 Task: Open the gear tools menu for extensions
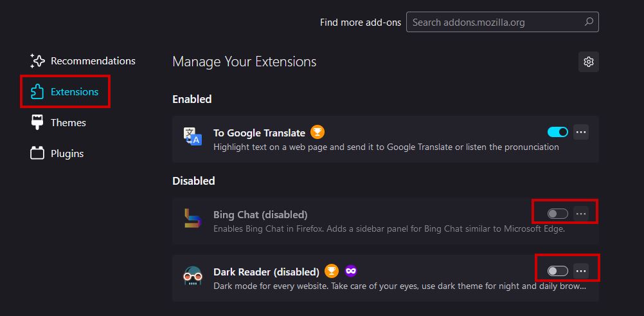pos(588,62)
